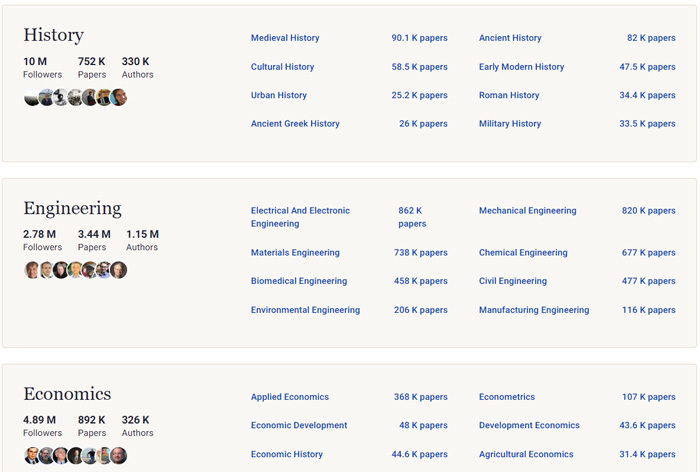Click the Engineering section heading

[72, 208]
